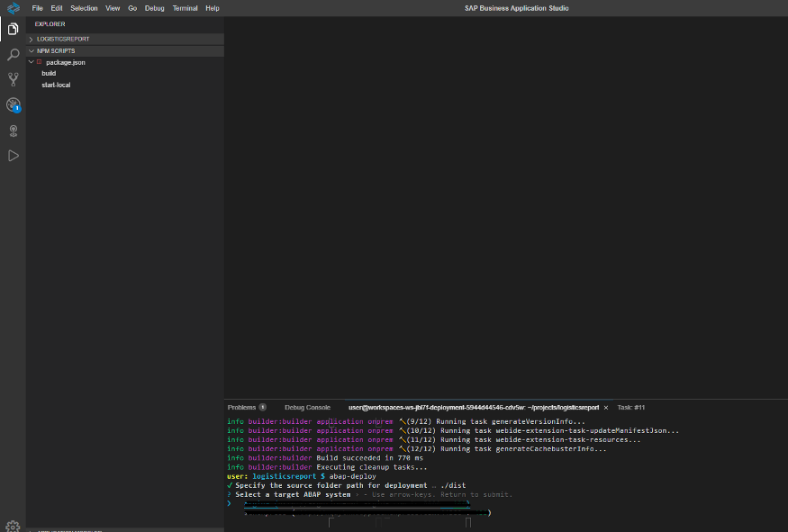Click the generateCachebusterInfo task line
The width and height of the screenshot is (788, 532).
click(x=417, y=449)
